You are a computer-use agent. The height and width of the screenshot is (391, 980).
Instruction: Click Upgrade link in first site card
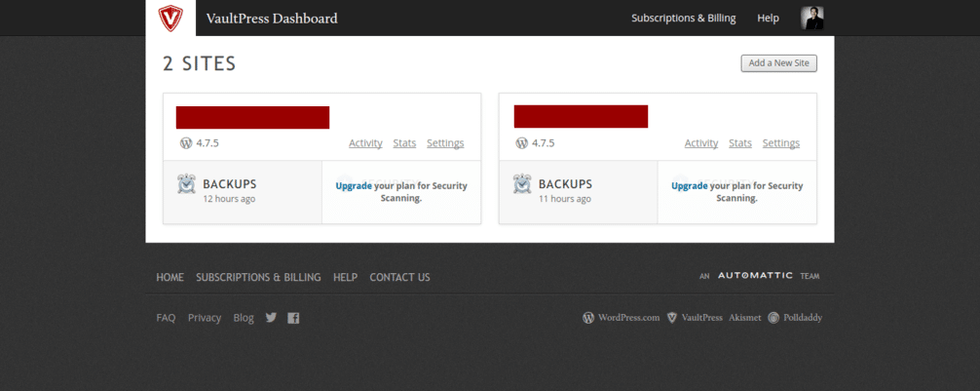[354, 186]
